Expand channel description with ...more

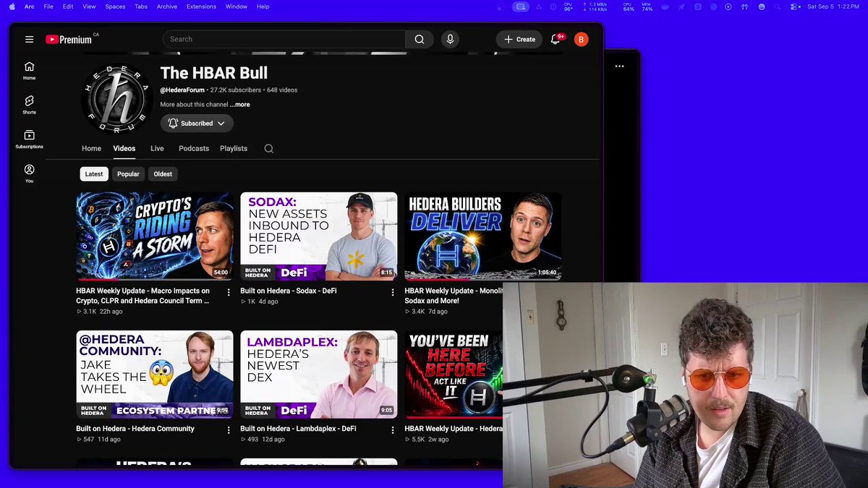[x=240, y=105]
